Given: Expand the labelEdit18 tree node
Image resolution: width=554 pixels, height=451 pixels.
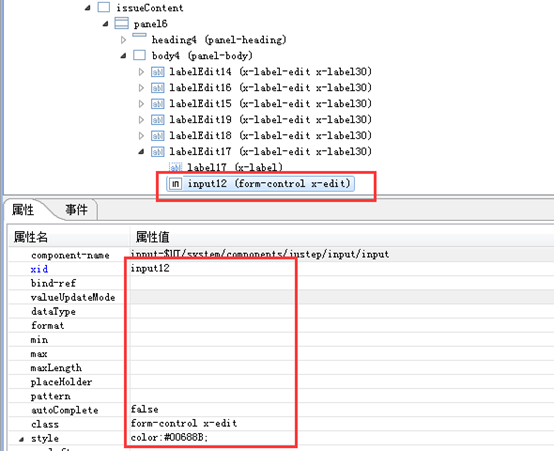Looking at the screenshot, I should pyautogui.click(x=141, y=136).
